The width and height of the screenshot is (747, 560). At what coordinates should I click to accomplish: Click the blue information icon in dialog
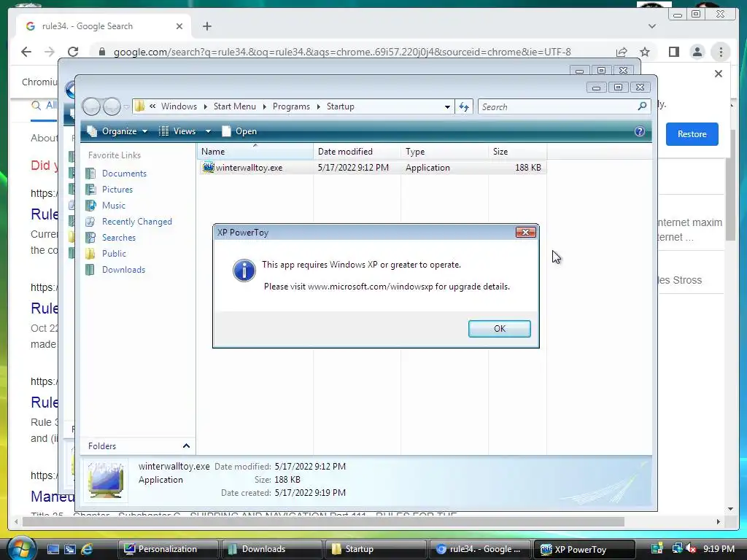click(244, 271)
